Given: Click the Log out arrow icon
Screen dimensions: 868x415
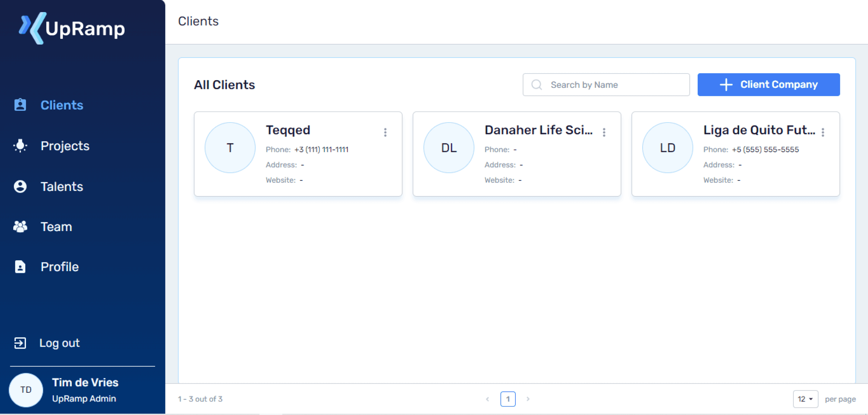Looking at the screenshot, I should 20,343.
